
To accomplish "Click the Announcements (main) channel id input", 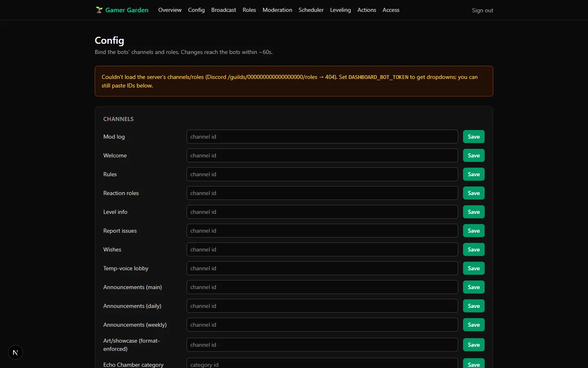I will (322, 287).
